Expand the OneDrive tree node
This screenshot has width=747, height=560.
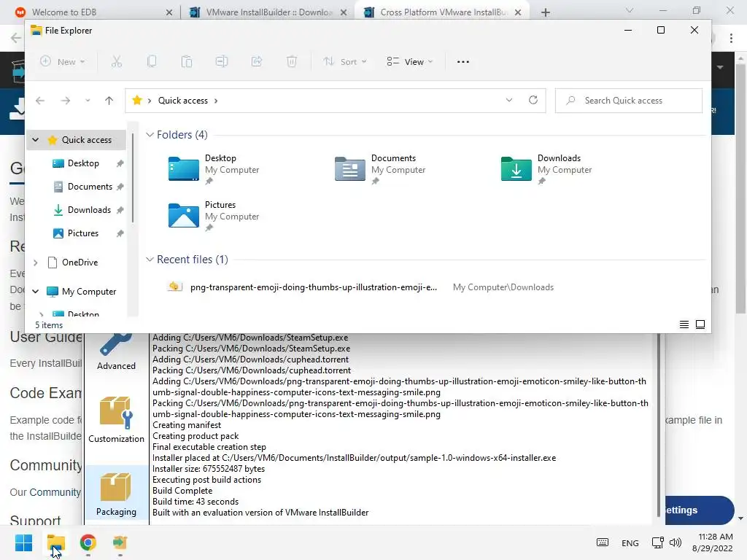(35, 262)
